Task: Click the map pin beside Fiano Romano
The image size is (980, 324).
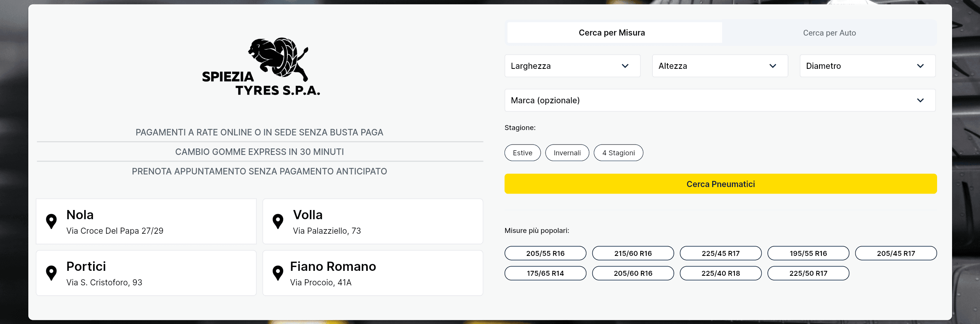Action: (278, 273)
